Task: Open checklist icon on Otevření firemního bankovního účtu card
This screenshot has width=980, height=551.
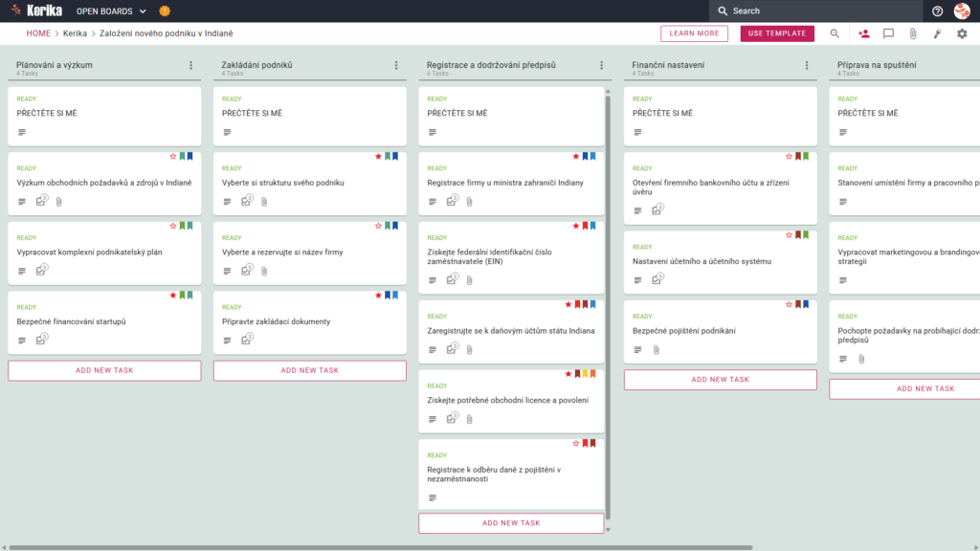Action: click(x=657, y=210)
